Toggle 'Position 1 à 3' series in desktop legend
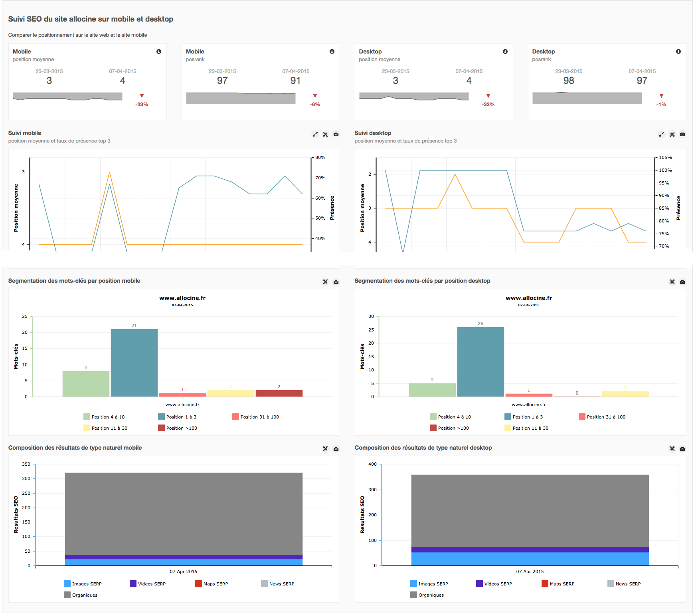The height and width of the screenshot is (613, 700). pos(524,417)
